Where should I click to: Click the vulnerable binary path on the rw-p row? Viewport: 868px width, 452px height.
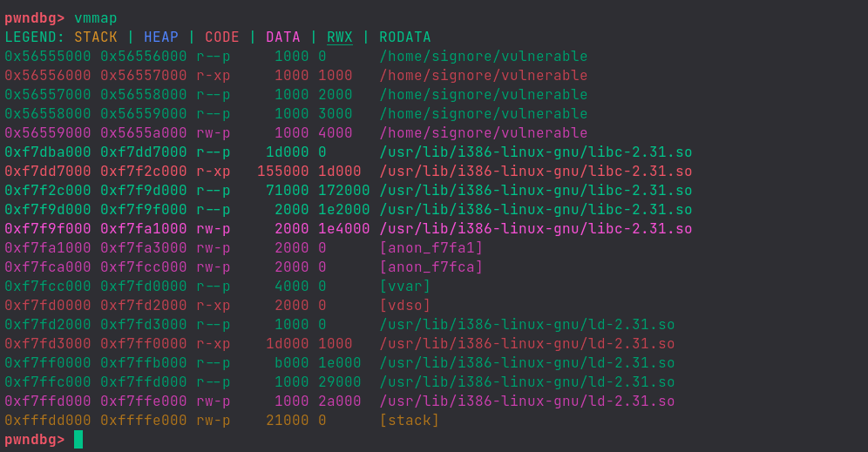point(484,133)
